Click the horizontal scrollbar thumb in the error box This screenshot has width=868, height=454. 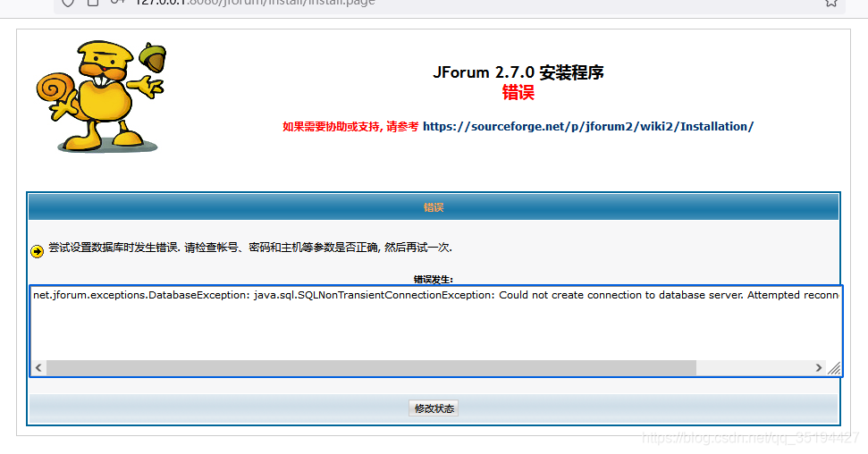pyautogui.click(x=372, y=367)
